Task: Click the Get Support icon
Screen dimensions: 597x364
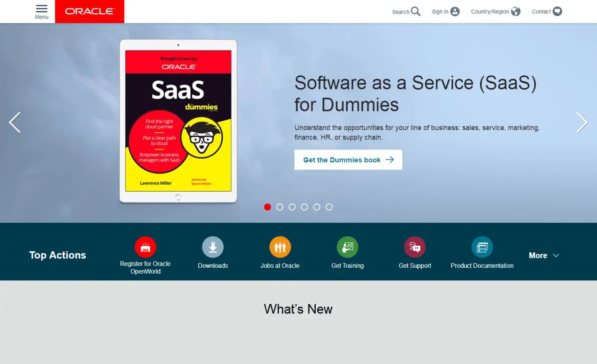Action: point(415,247)
